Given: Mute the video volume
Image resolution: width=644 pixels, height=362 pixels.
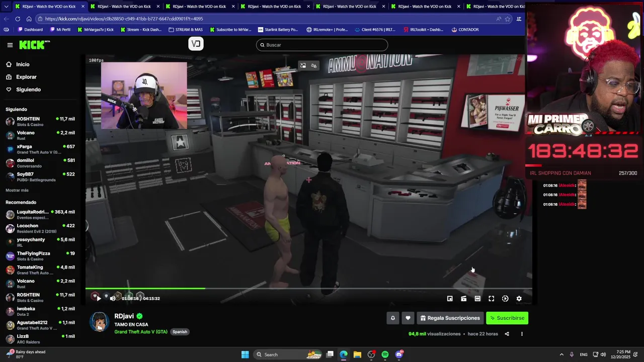Looking at the screenshot, I should [113, 298].
